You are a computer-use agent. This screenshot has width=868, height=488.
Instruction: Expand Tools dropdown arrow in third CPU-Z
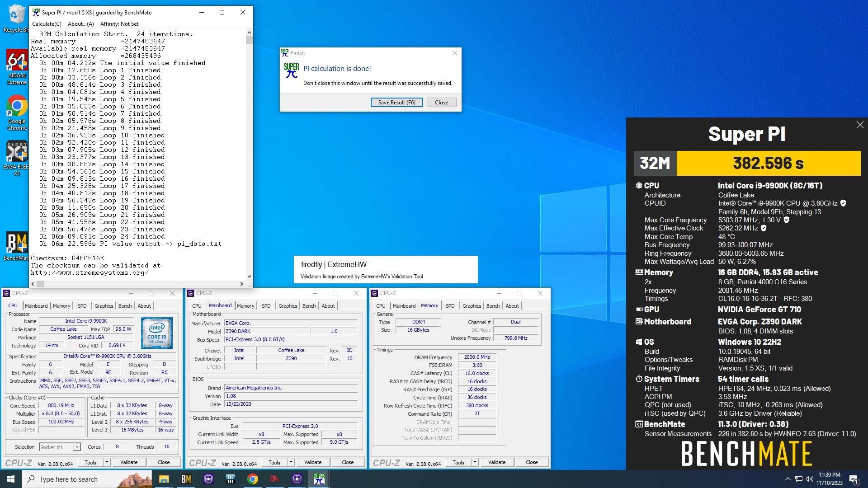point(475,462)
